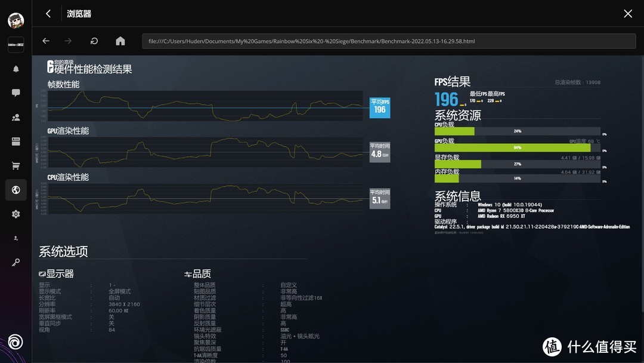Open the store shopping cart icon
Screen dimensions: 644x363
click(16, 165)
